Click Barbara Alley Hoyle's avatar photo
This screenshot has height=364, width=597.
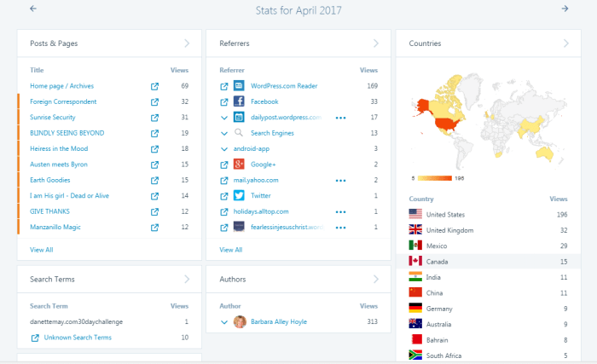click(x=240, y=321)
